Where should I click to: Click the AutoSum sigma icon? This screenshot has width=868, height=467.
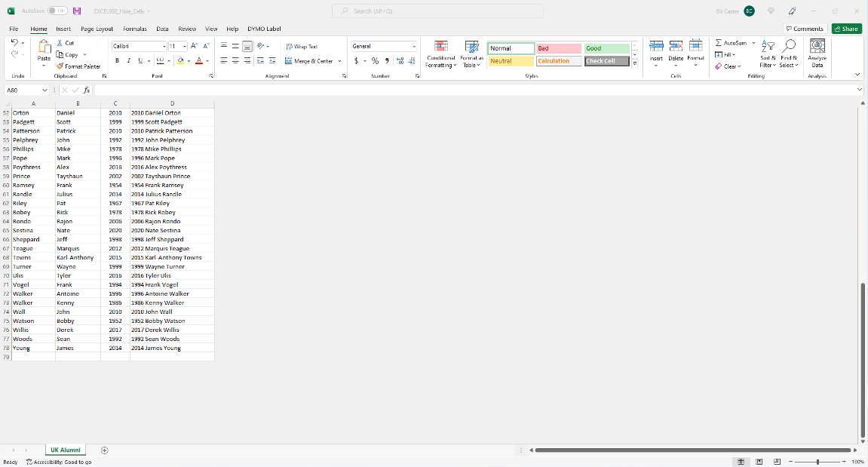[x=719, y=43]
